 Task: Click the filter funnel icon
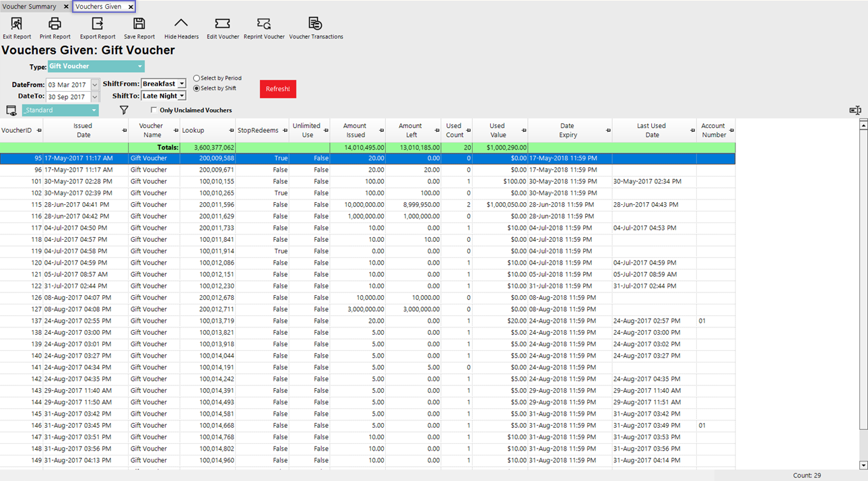pos(124,110)
